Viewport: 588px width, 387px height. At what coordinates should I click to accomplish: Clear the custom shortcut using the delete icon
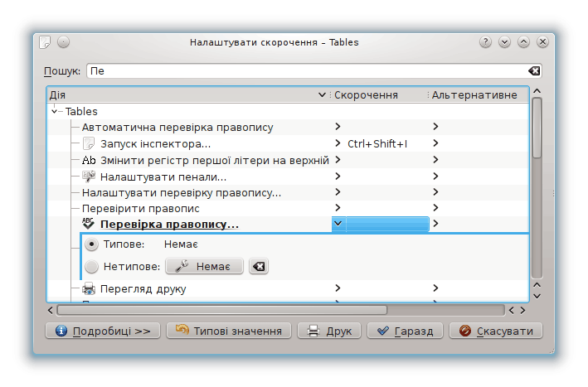[x=259, y=266]
